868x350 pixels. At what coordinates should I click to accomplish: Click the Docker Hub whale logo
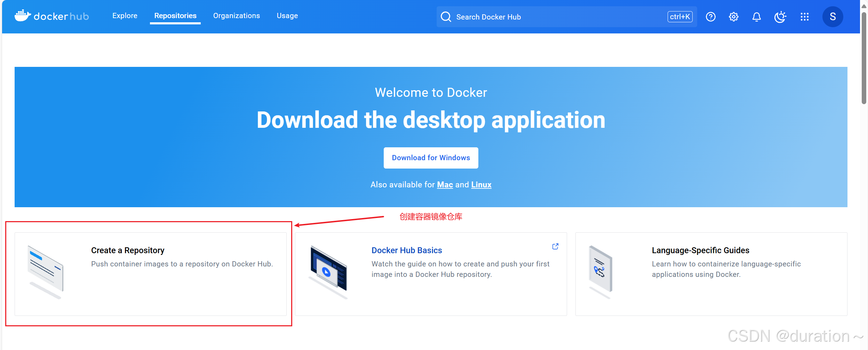51,16
